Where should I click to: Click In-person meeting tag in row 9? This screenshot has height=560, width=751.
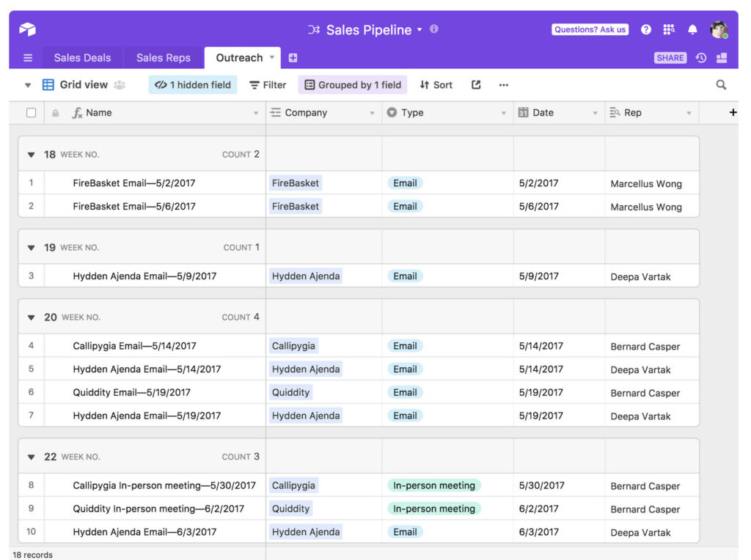tap(434, 508)
